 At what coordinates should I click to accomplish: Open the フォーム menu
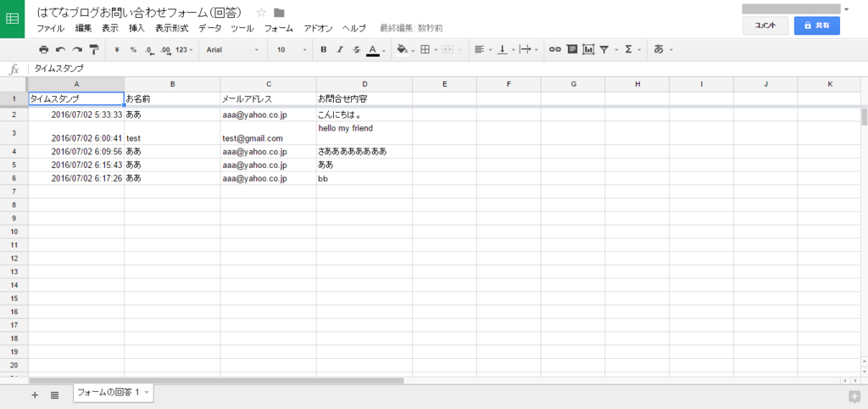click(278, 28)
